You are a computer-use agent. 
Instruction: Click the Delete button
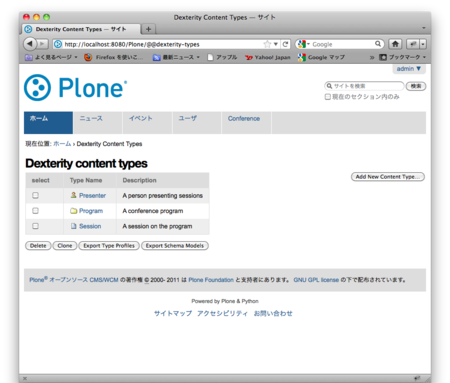click(38, 246)
